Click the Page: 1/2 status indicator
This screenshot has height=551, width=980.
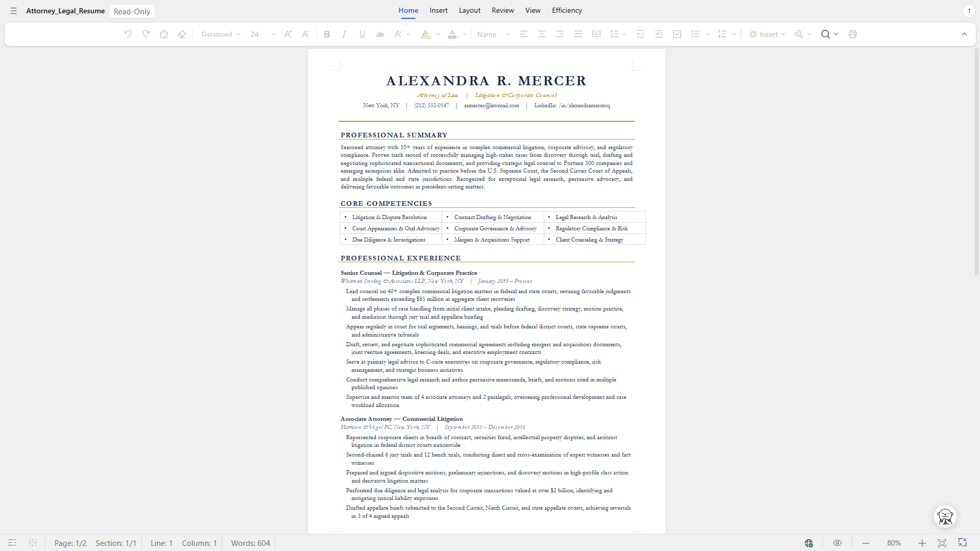coord(70,543)
